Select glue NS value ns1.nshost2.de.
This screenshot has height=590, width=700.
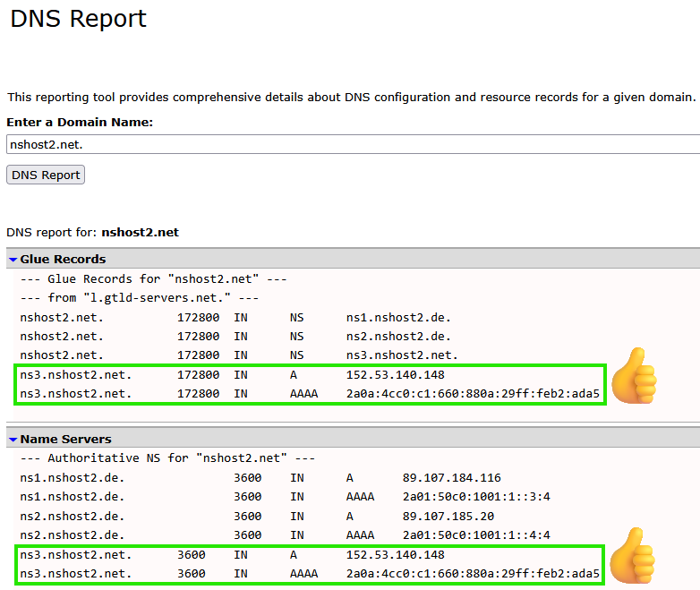coord(398,318)
